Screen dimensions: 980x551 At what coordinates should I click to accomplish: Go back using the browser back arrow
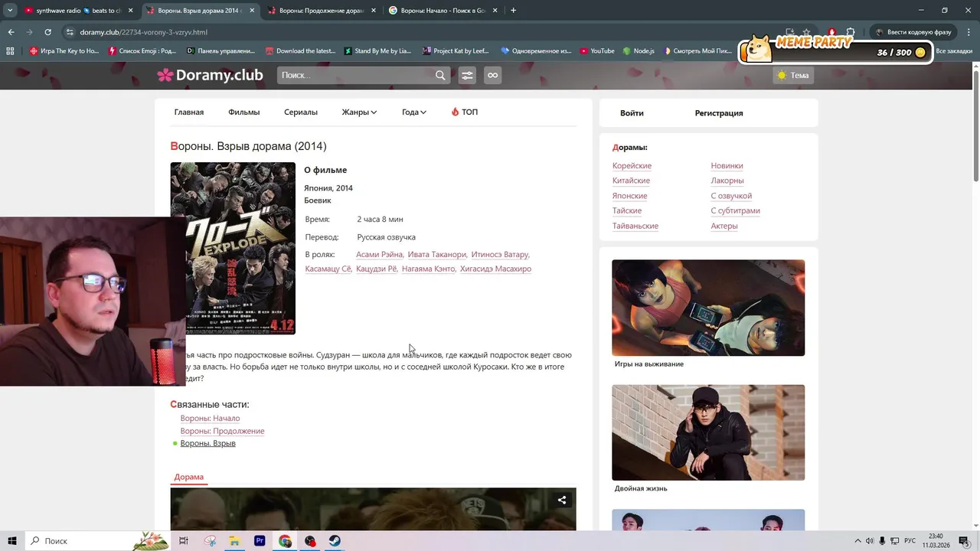coord(11,32)
